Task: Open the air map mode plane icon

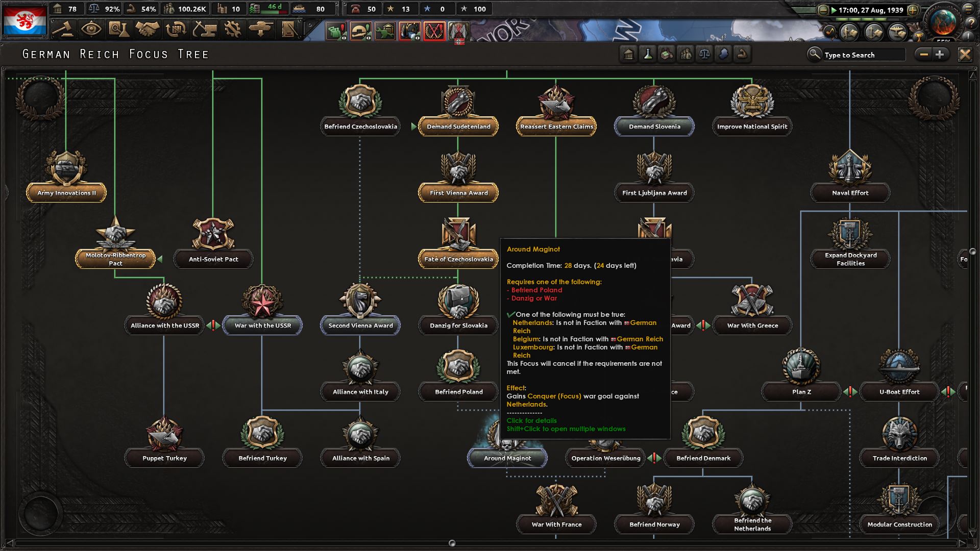Action: (x=897, y=32)
